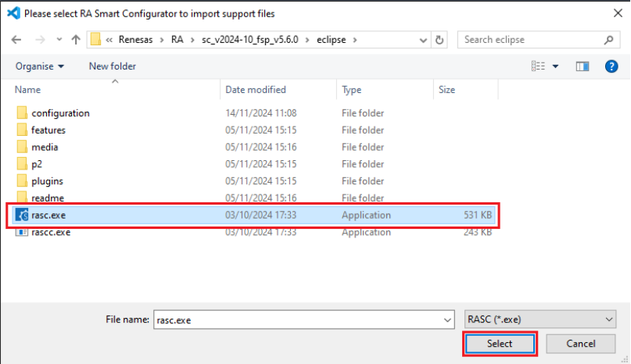
Task: Click the Back navigation arrow
Action: point(16,39)
